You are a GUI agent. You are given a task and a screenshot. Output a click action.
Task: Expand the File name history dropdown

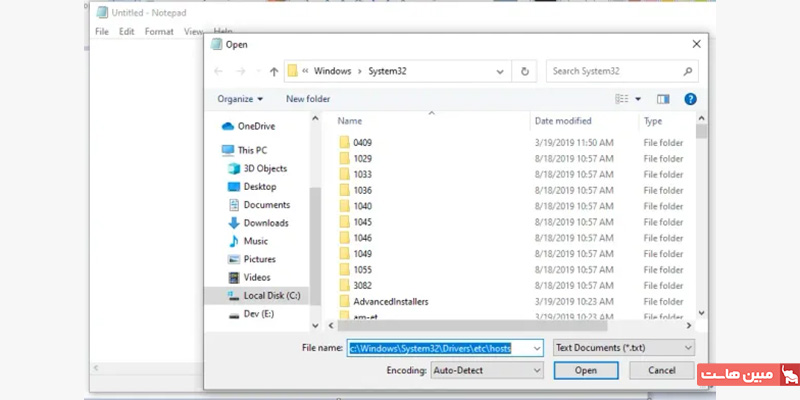click(x=537, y=348)
